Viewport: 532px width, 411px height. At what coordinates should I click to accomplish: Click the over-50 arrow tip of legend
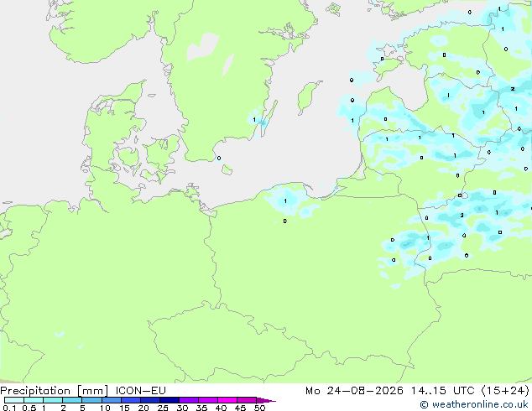266,400
